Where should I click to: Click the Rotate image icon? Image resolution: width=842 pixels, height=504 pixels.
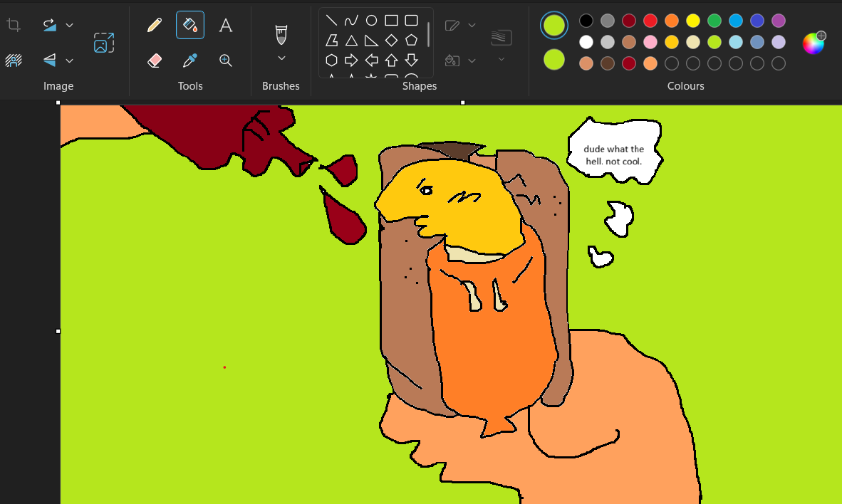tap(49, 25)
